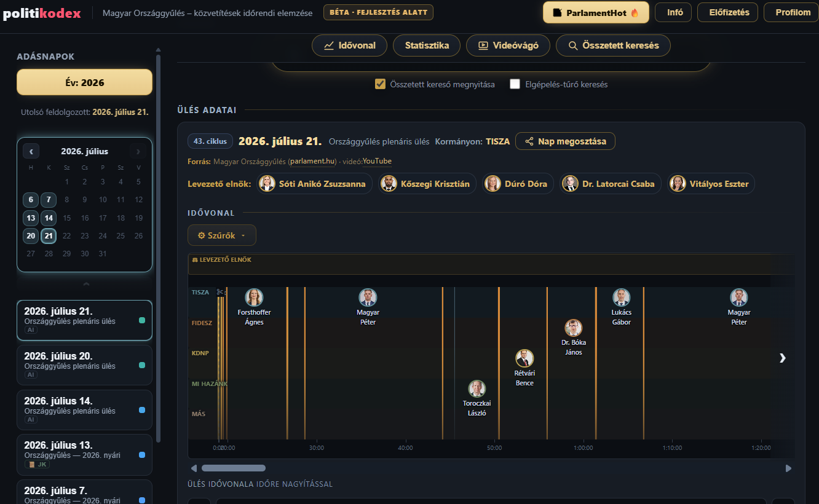The height and width of the screenshot is (504, 819).
Task: Click Rétvári Bence avatar marker
Action: coord(524,358)
